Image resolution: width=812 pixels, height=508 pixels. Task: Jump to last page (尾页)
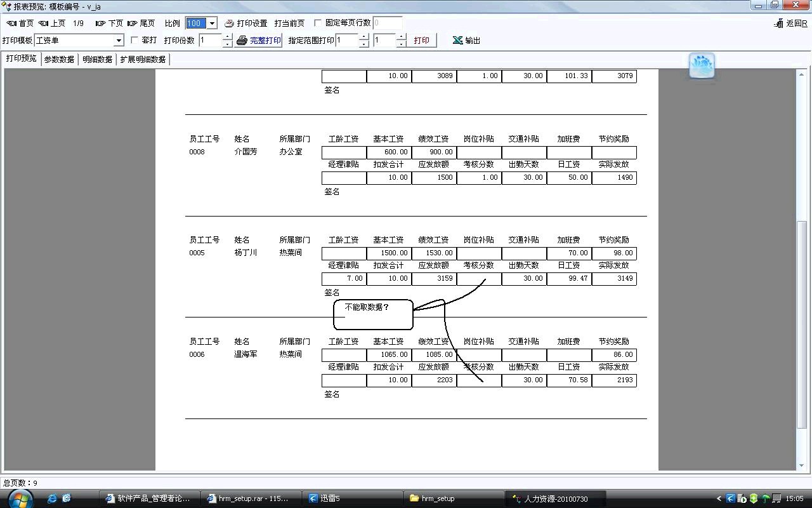[x=141, y=23]
